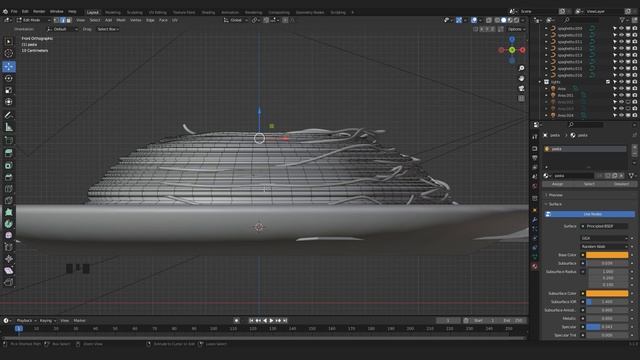Open the Modifiers wrench tab in Properties
640x360 pixels.
click(535, 220)
